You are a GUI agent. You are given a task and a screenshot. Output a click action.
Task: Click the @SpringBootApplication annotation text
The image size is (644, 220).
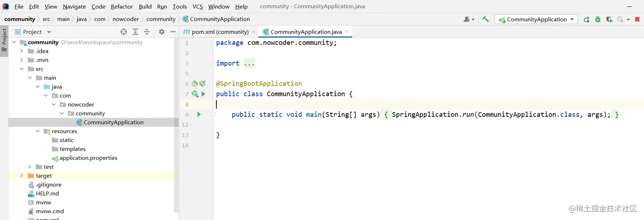tap(259, 84)
